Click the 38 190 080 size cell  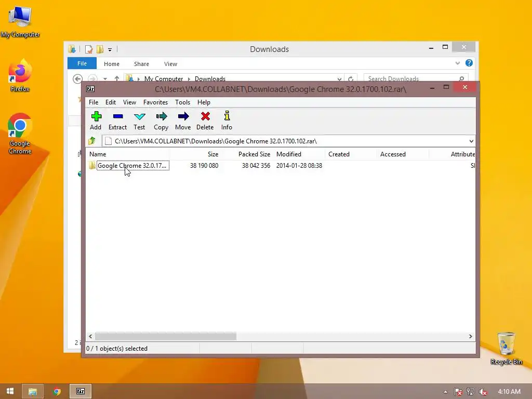pyautogui.click(x=204, y=166)
